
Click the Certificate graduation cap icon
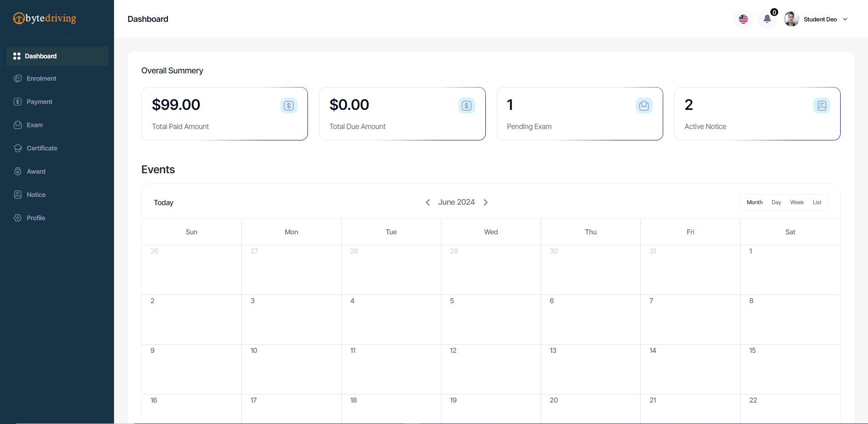[18, 148]
